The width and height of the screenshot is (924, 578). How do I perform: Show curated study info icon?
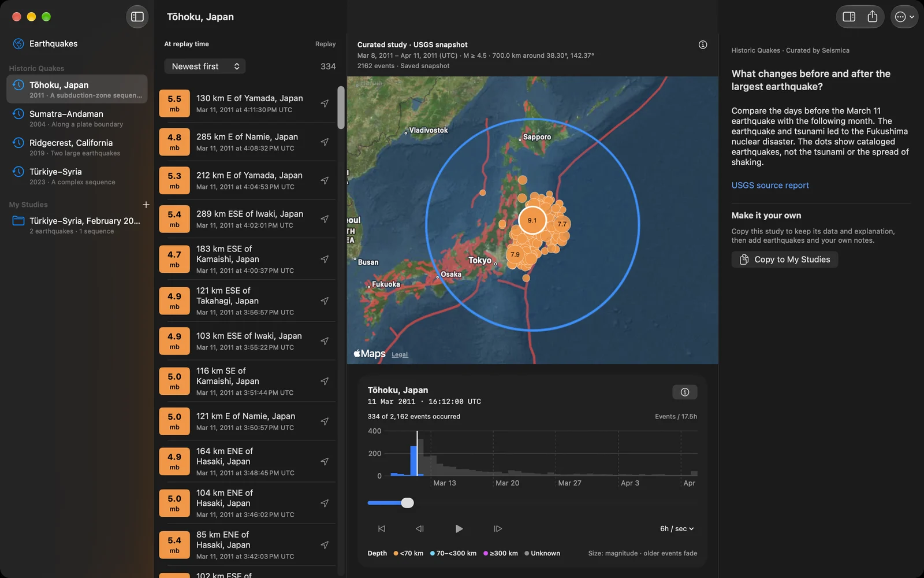coord(703,45)
